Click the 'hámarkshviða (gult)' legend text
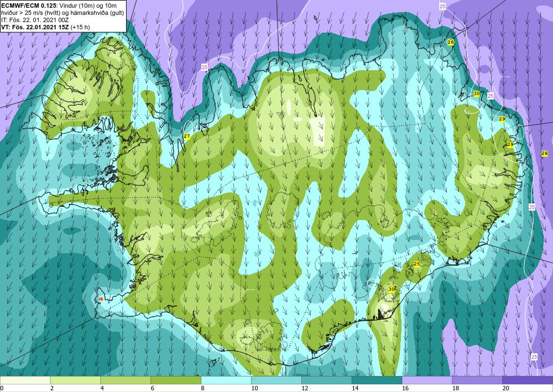553x392 pixels. tap(97, 13)
